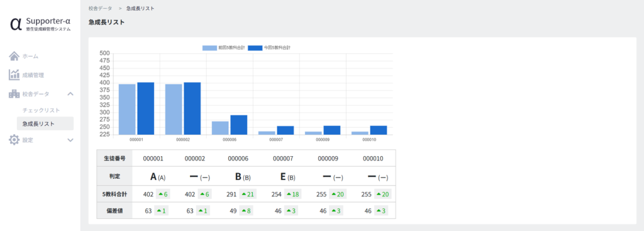Click student number 000010 in table
The height and width of the screenshot is (231, 644).
(373, 158)
